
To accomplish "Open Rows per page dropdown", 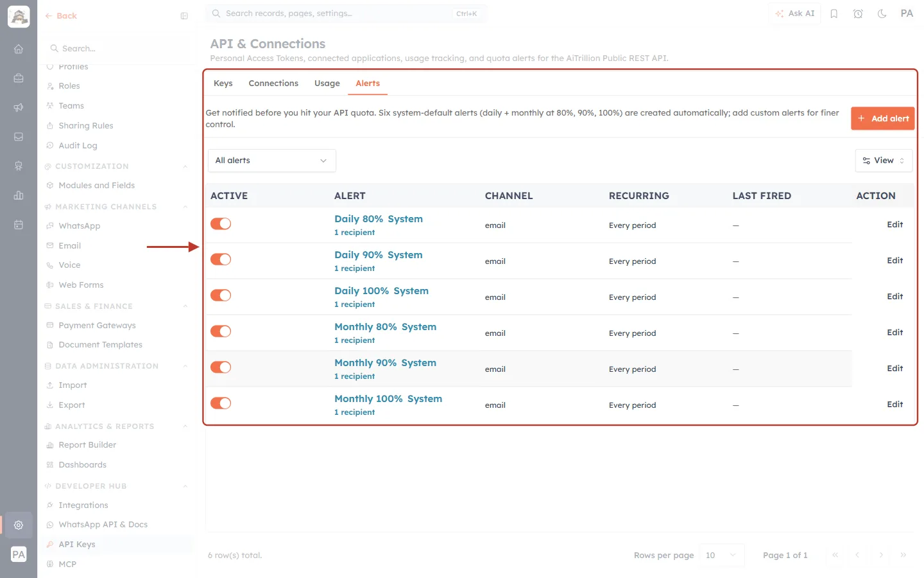I will 722,555.
